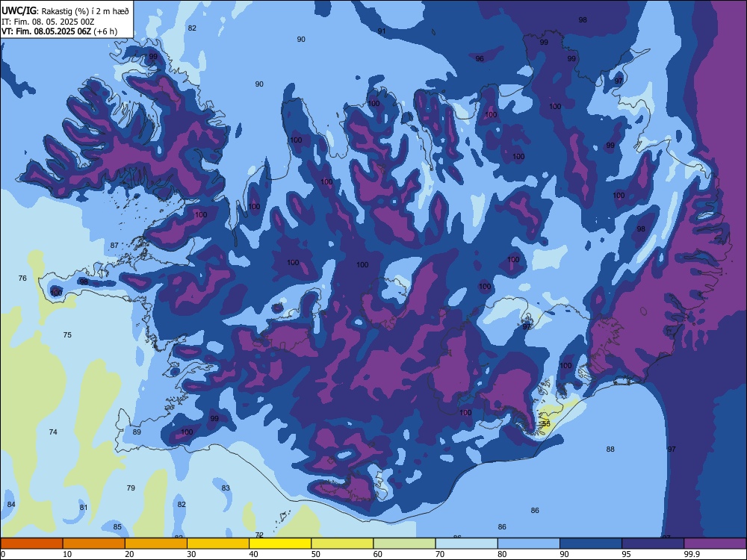Click the '30' tick label of the legend
Image resolution: width=747 pixels, height=560 pixels.
(x=191, y=554)
